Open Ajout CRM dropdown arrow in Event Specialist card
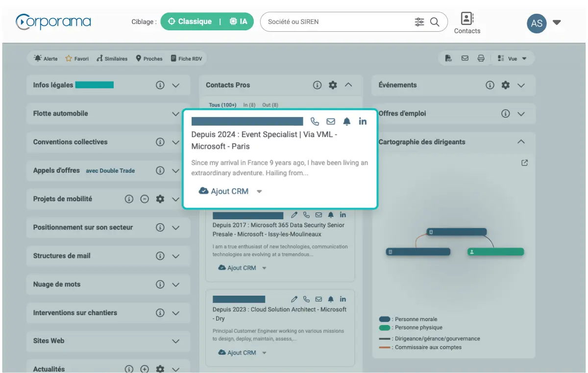Viewport: 588px width, 373px height. [x=260, y=191]
